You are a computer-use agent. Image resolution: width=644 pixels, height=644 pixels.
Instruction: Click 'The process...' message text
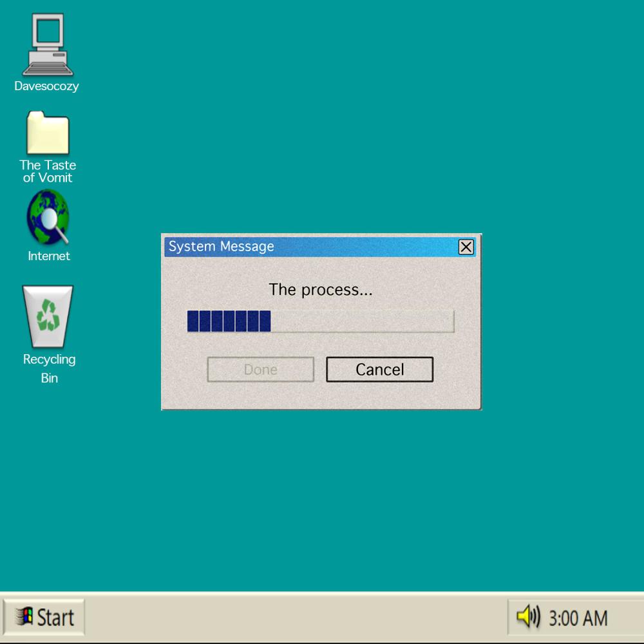pyautogui.click(x=321, y=290)
